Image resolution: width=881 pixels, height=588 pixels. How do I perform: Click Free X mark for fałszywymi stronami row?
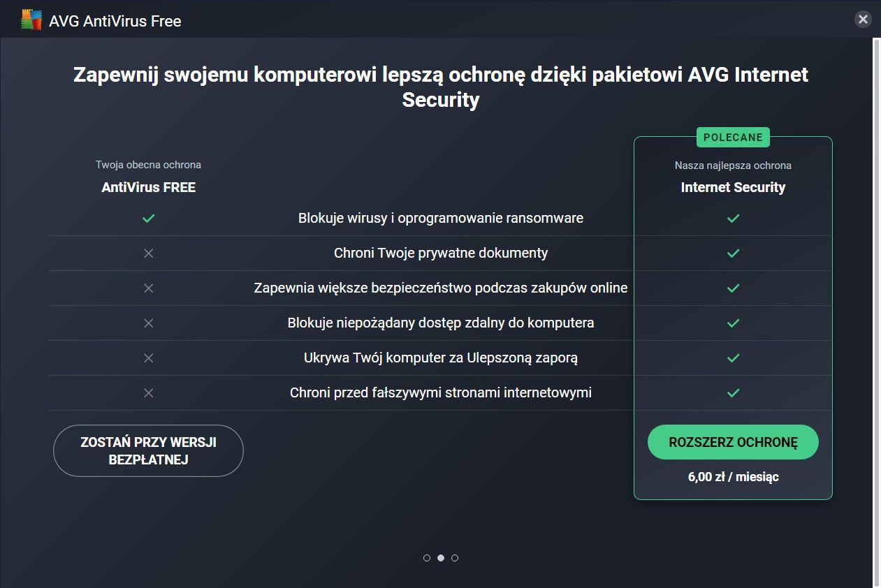coord(148,393)
